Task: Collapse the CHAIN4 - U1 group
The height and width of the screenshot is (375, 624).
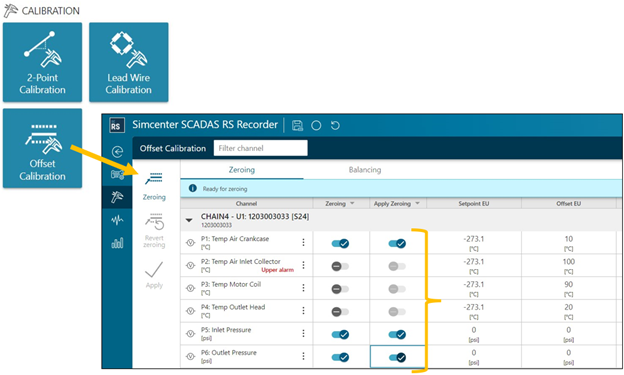Action: 189,220
